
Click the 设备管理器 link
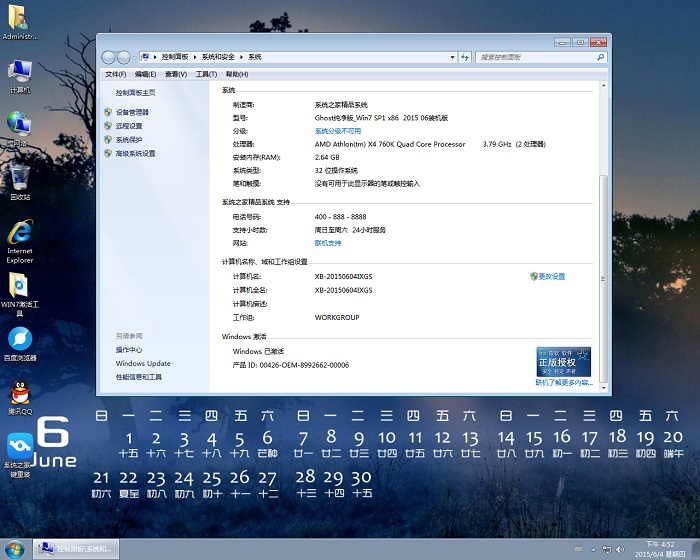click(x=132, y=113)
